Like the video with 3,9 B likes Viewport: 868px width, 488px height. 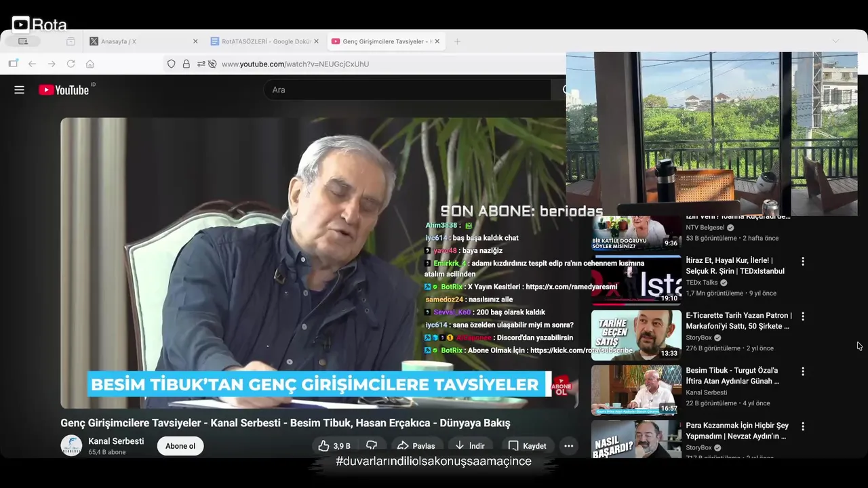[x=334, y=446]
